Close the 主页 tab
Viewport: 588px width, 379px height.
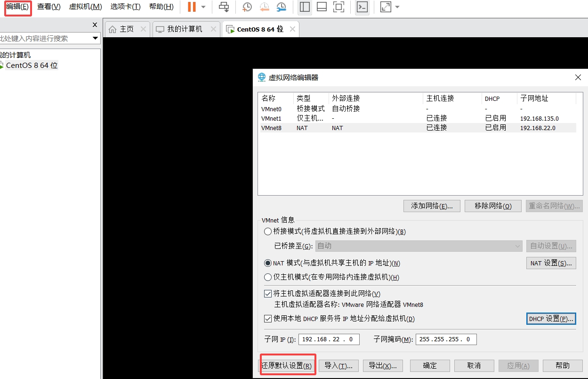[144, 29]
